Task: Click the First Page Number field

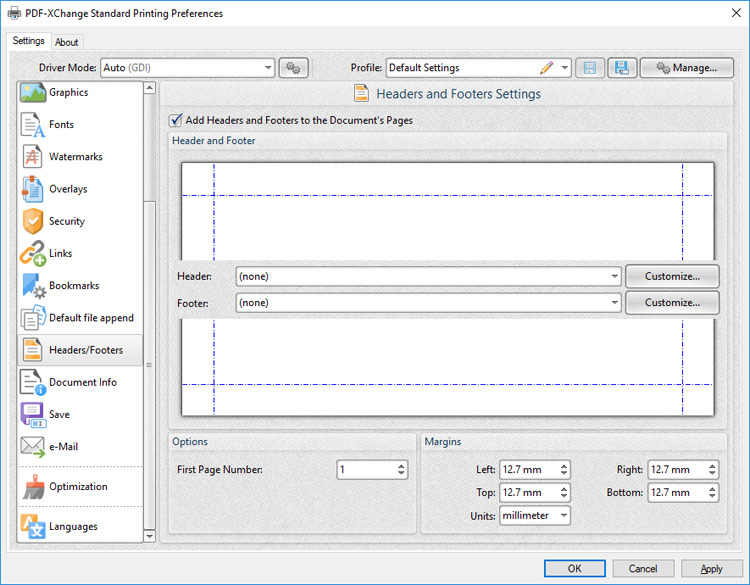Action: 367,470
